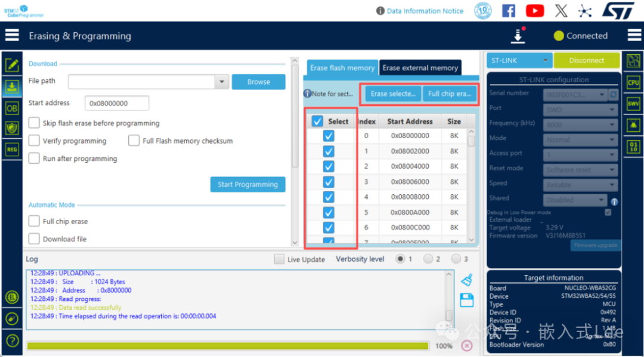Open the X social icon link
The image size is (644, 357).
(x=561, y=11)
